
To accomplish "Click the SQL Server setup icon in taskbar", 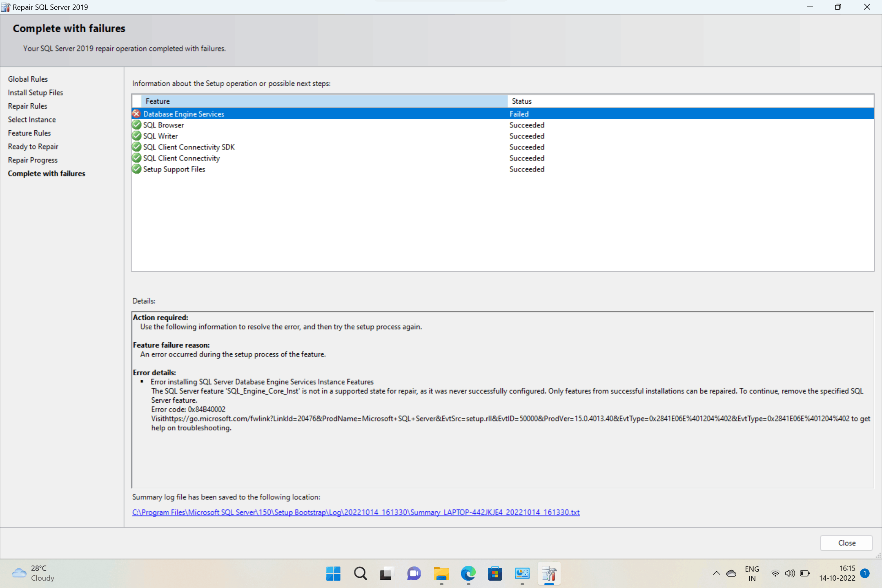I will tap(549, 574).
